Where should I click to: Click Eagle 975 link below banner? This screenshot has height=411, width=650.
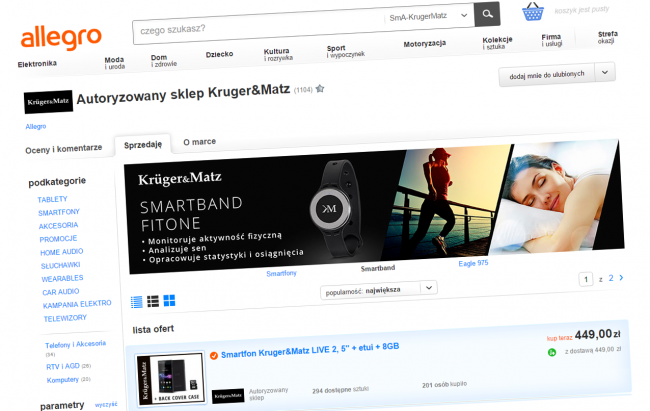click(473, 263)
